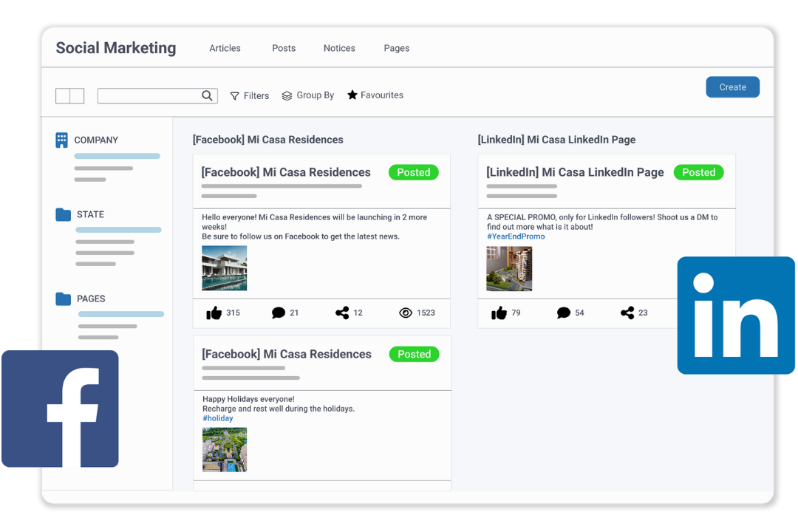Click the building model thumbnail in LinkedIn post
Image resolution: width=798 pixels, height=532 pixels.
pyautogui.click(x=509, y=269)
